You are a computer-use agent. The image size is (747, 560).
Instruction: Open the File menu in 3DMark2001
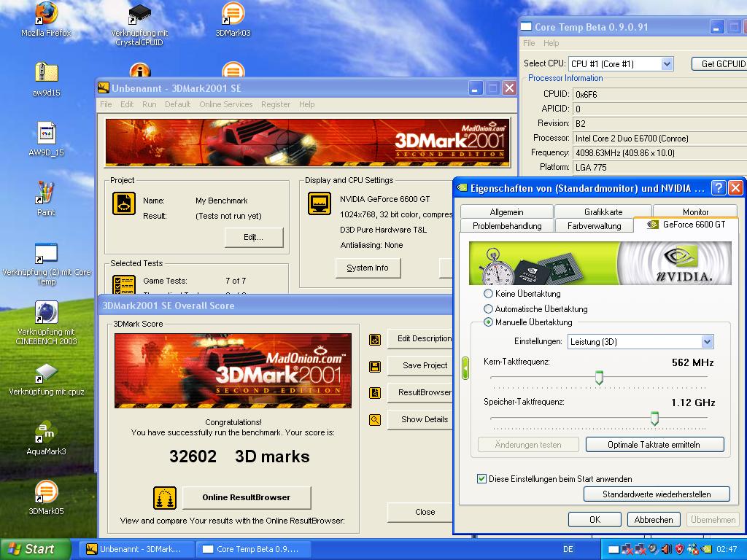click(x=107, y=104)
